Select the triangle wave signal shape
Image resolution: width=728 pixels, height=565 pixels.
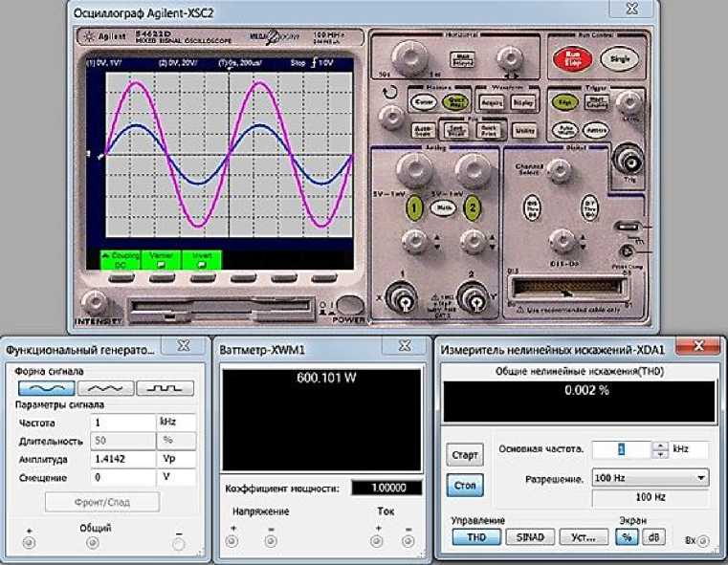105,389
